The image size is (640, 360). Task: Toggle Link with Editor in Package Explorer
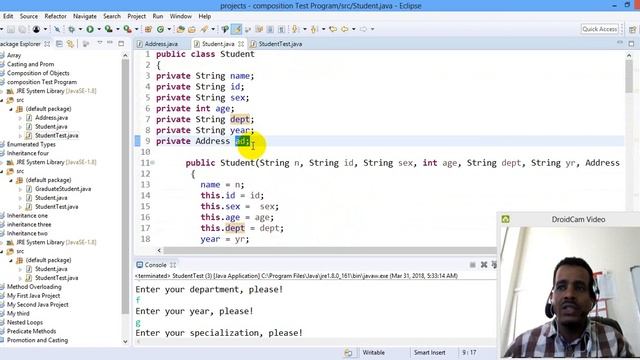[70, 44]
